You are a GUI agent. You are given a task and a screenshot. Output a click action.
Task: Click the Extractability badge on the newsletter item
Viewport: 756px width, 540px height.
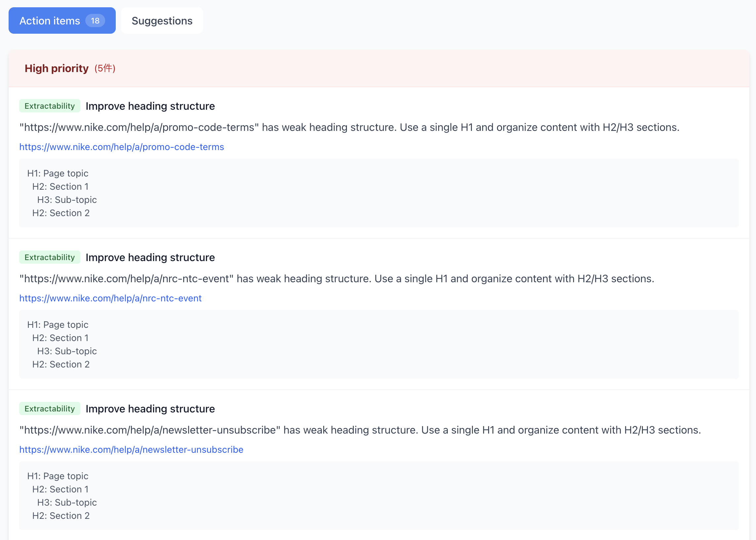(x=49, y=409)
